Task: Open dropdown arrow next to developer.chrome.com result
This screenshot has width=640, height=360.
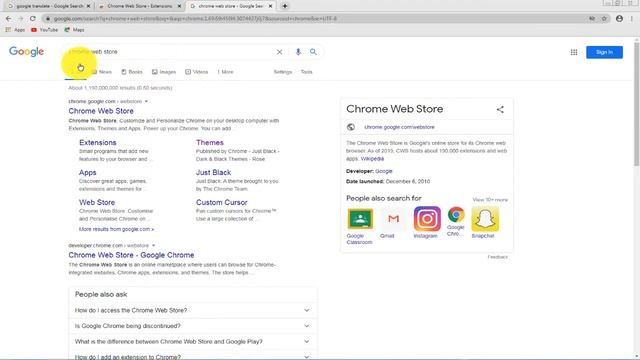Action: [153, 245]
